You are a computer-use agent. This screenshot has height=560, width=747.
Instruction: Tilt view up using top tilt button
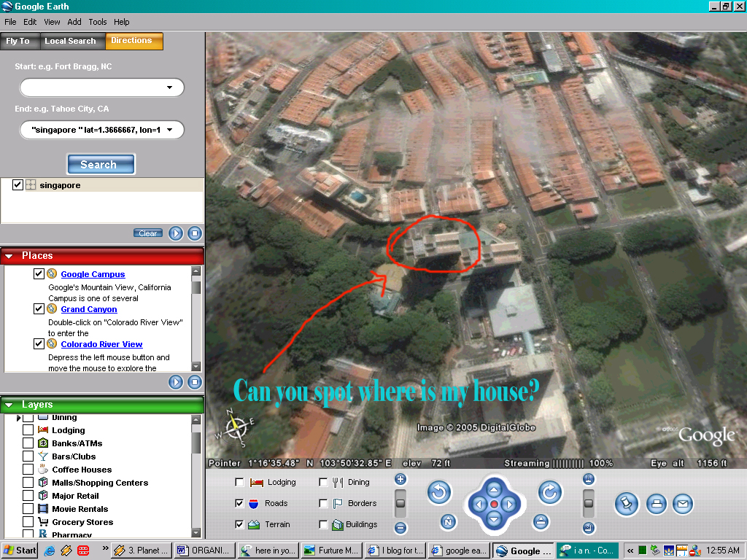[x=589, y=479]
